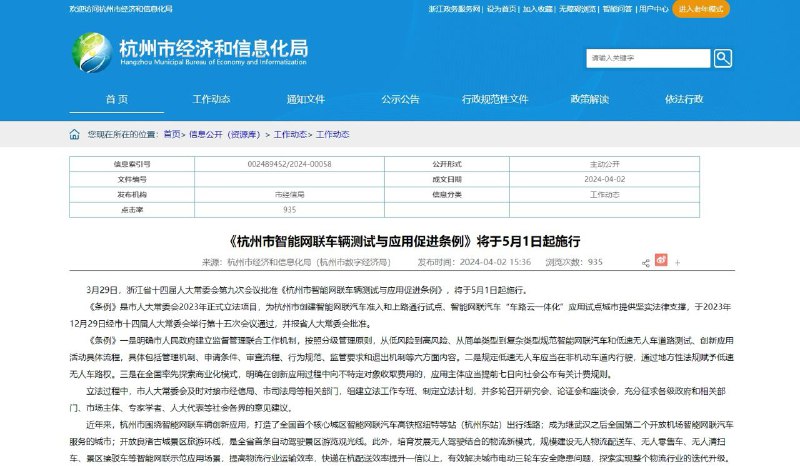Image resolution: width=800 pixels, height=466 pixels.
Task: Click the 加入收藏 top link
Action: tap(537, 9)
